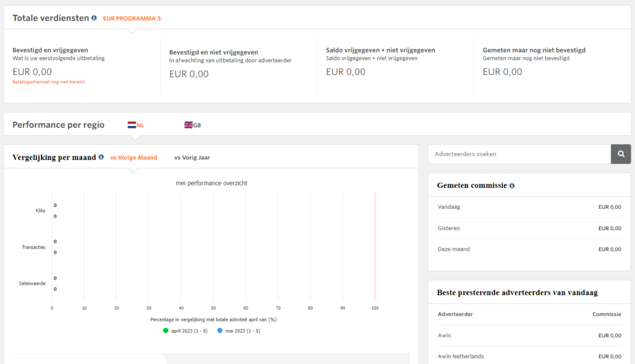Viewport: 635px width, 364px height.
Task: Click the Kliks label in the chart
Action: [41, 211]
